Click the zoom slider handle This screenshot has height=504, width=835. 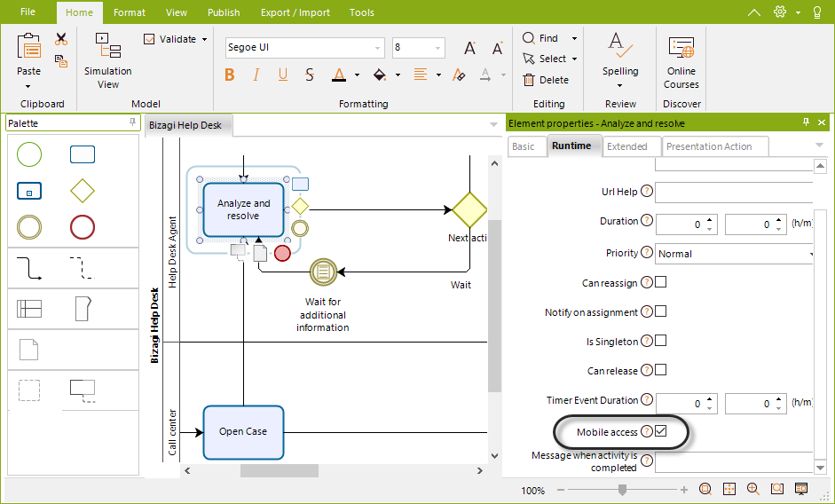tap(622, 490)
